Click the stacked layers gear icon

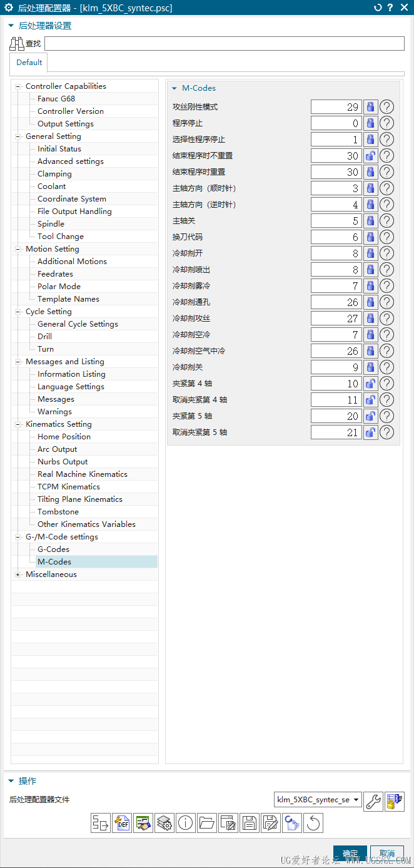164,823
